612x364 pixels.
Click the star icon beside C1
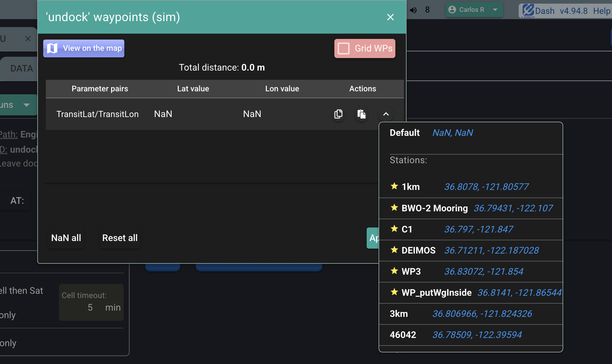(x=394, y=228)
